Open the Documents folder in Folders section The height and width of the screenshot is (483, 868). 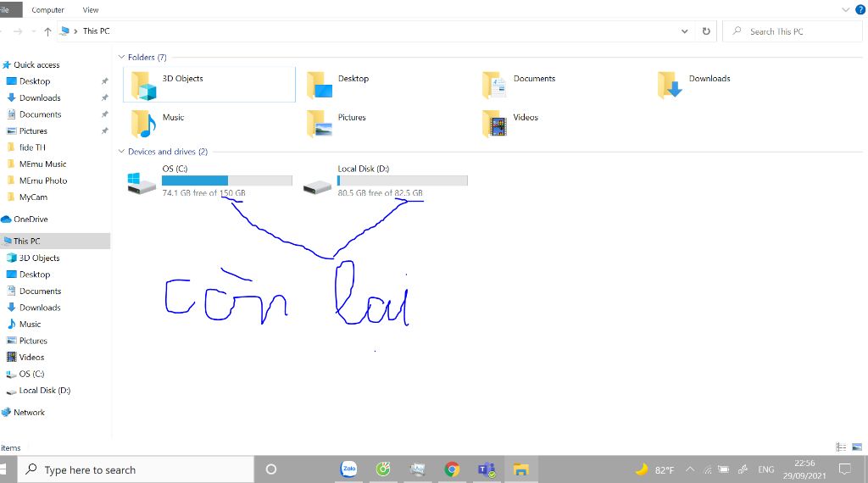494,86
